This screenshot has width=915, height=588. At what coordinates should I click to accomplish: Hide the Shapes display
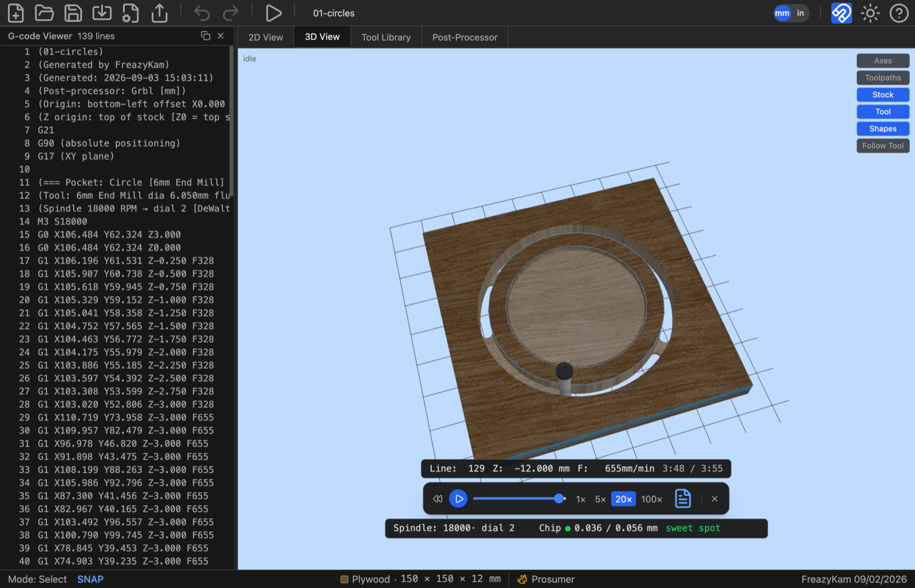coord(883,129)
